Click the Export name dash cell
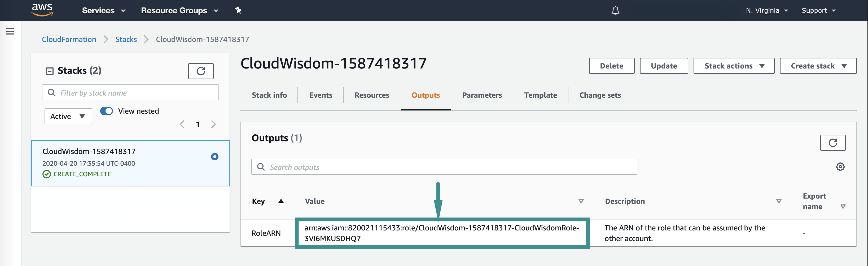The width and height of the screenshot is (868, 266). coord(804,234)
